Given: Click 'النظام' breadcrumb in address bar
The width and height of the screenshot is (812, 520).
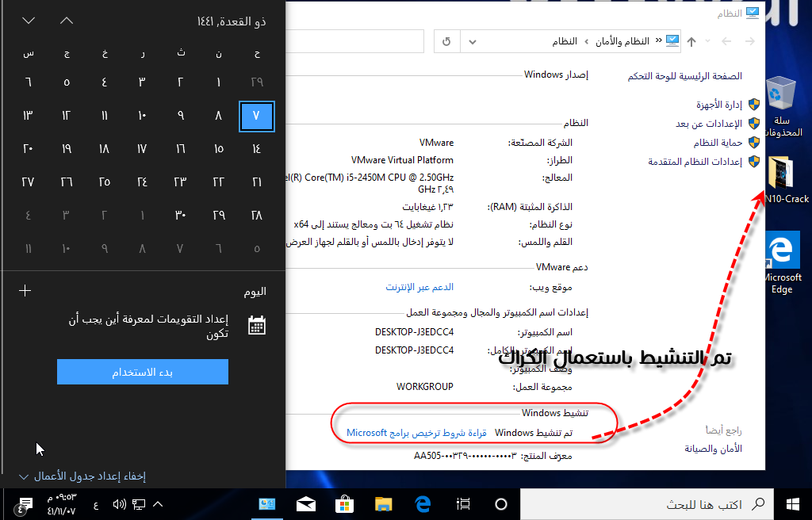Looking at the screenshot, I should click(x=565, y=41).
